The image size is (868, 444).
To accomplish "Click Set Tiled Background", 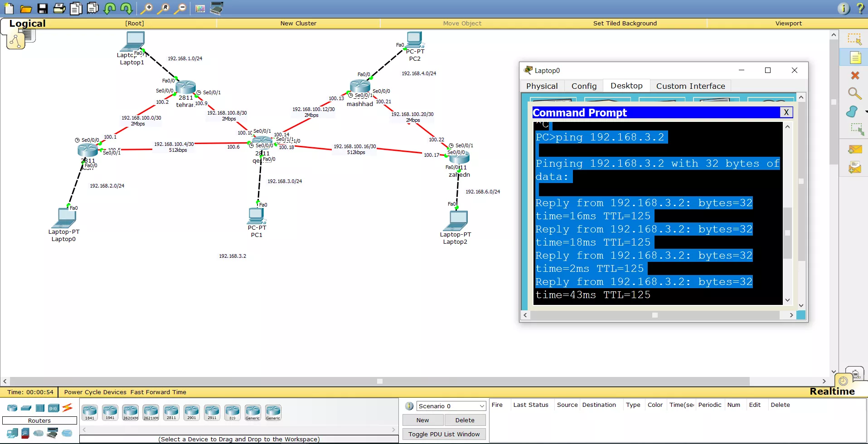I will point(625,23).
